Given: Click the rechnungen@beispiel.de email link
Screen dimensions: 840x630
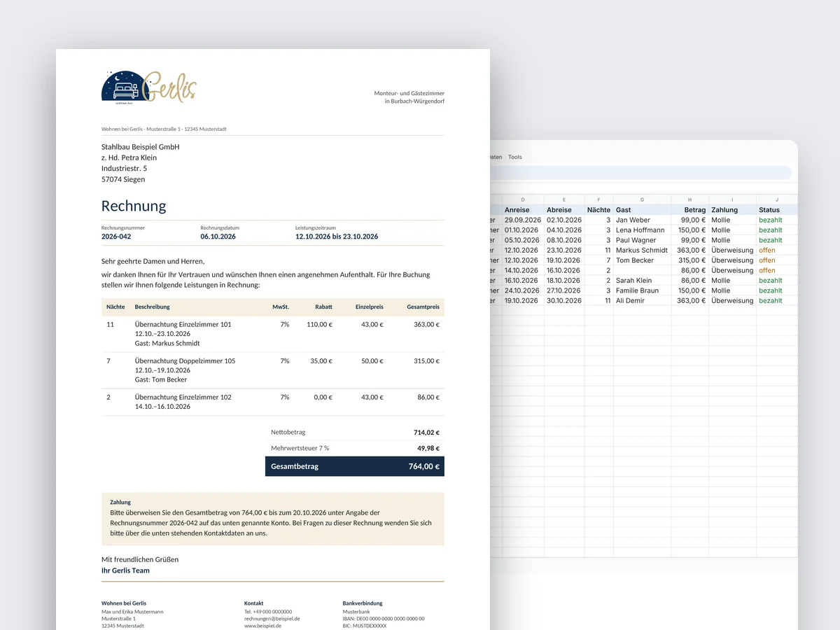Looking at the screenshot, I should (272, 619).
